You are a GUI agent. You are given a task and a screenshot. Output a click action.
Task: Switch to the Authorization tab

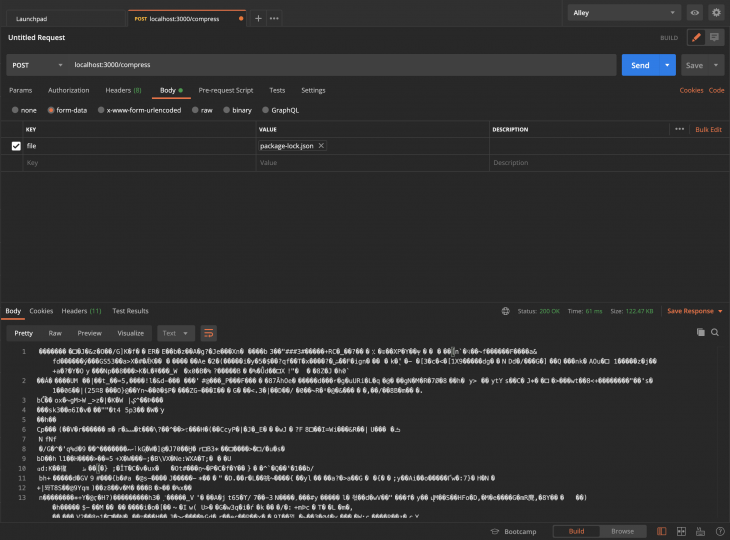(x=68, y=90)
